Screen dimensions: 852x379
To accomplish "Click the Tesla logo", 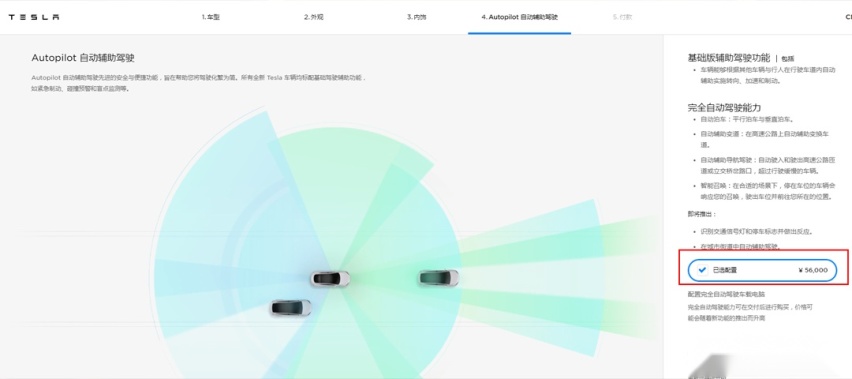I will click(34, 17).
